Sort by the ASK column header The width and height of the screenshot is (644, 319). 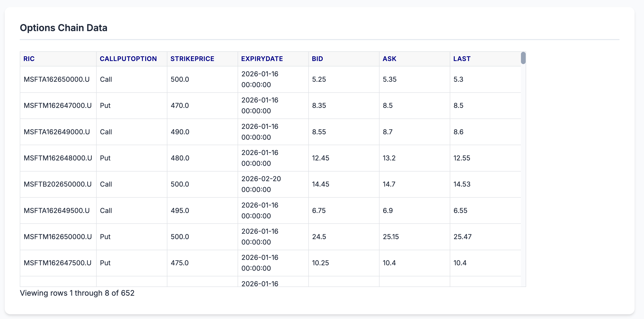(x=389, y=59)
